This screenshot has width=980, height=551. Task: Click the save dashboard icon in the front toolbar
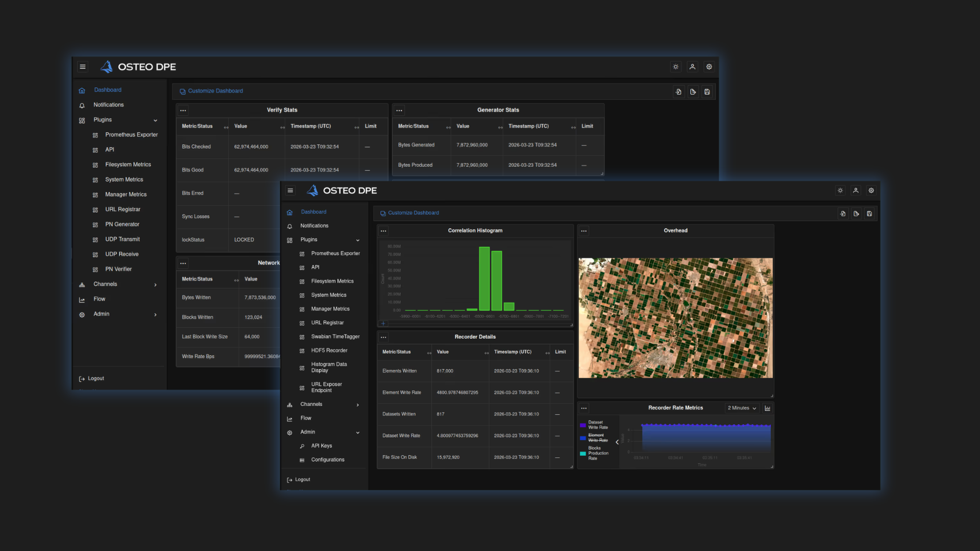869,214
